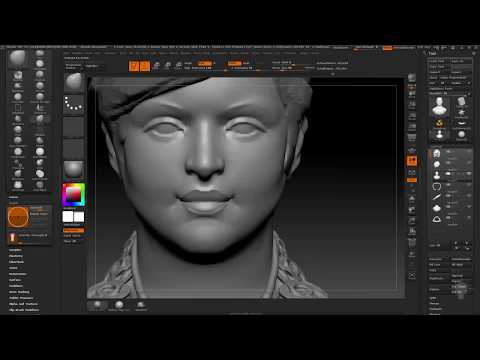
Task: Select the Rotate transpose icon in top shelf
Action: (179, 65)
